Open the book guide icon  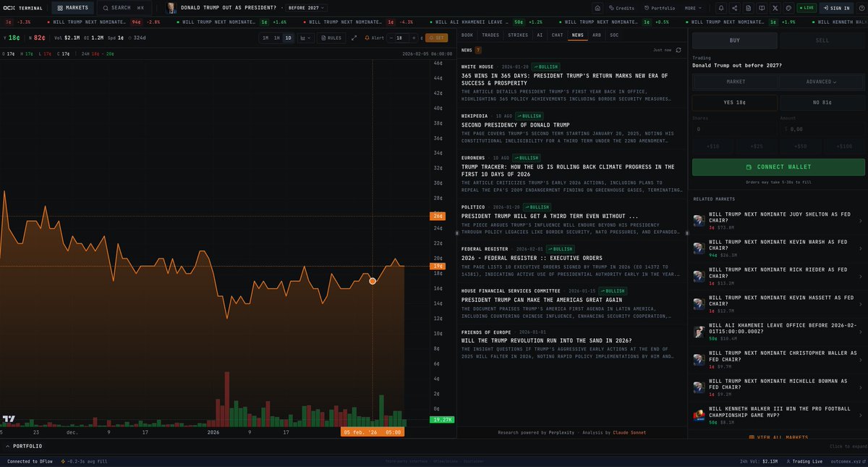pyautogui.click(x=762, y=8)
